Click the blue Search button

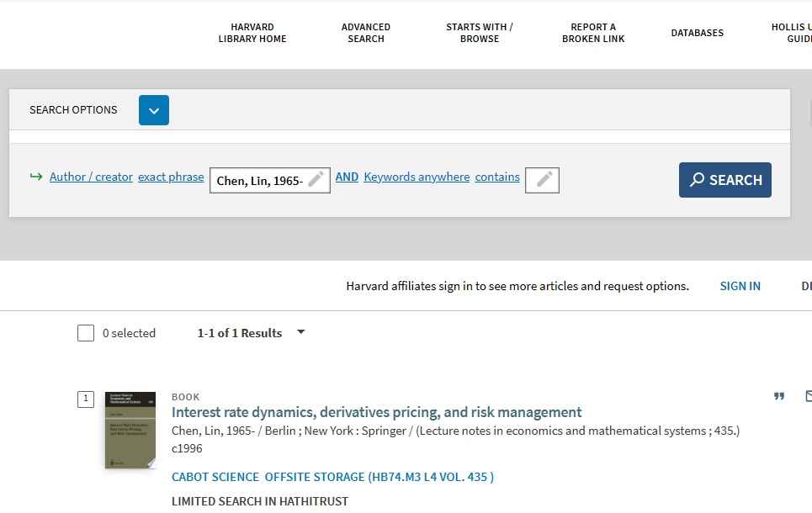tap(725, 180)
